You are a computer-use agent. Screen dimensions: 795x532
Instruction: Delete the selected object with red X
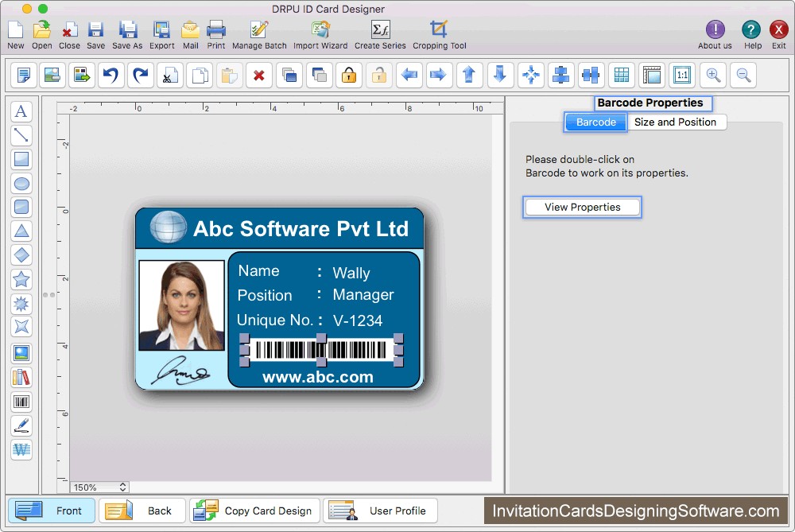pos(259,76)
